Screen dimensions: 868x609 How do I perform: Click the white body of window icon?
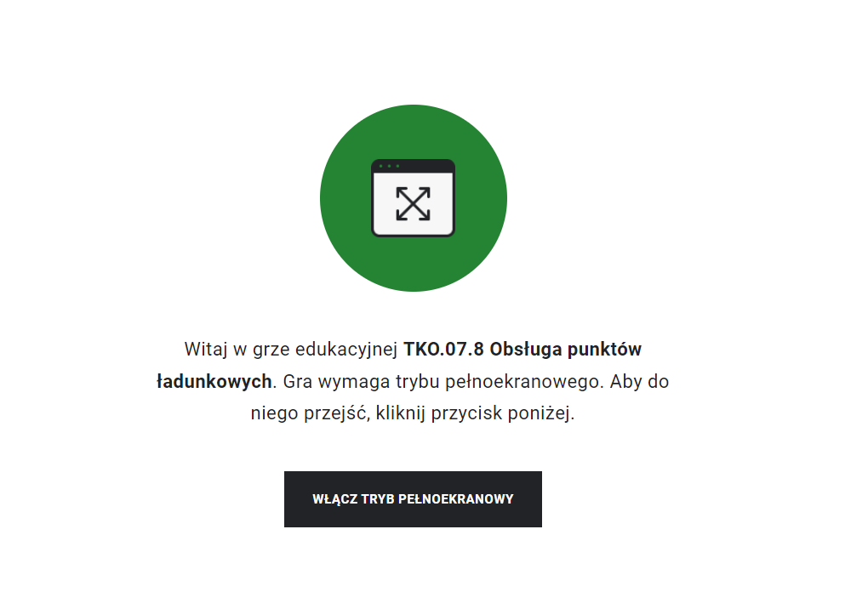tap(413, 203)
